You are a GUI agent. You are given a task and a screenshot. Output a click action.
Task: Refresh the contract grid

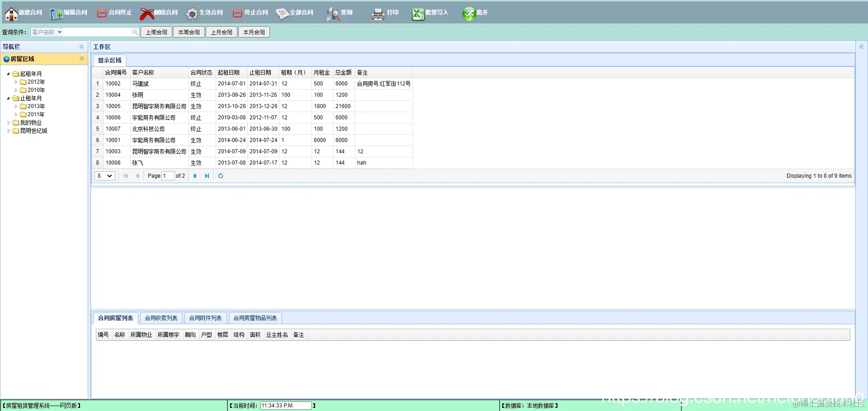pos(221,176)
